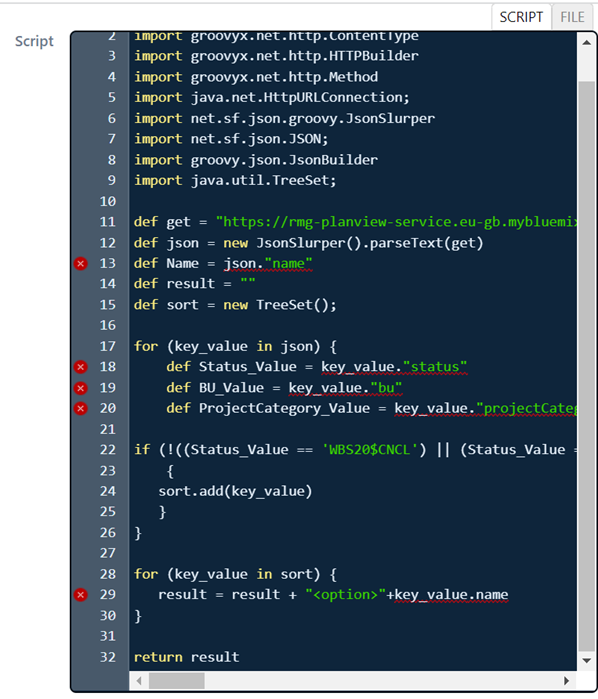Click the 'def get =' URL string line
The image size is (598, 699).
(355, 222)
